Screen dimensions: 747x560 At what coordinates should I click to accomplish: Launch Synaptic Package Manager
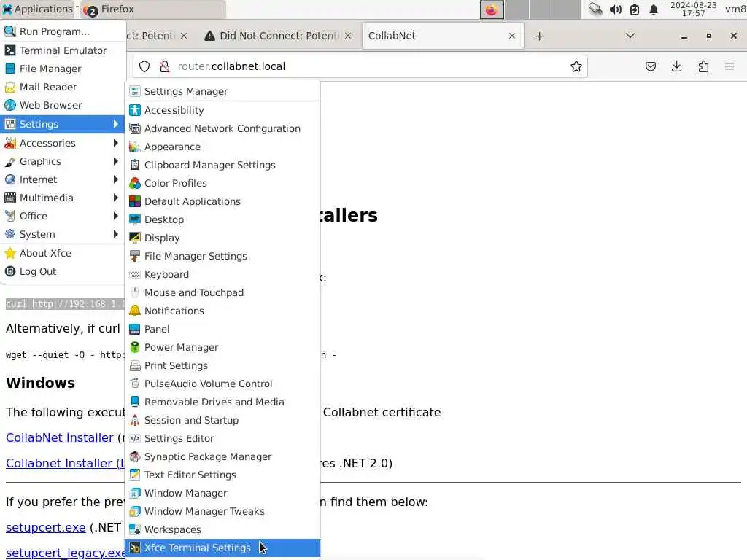point(222,456)
